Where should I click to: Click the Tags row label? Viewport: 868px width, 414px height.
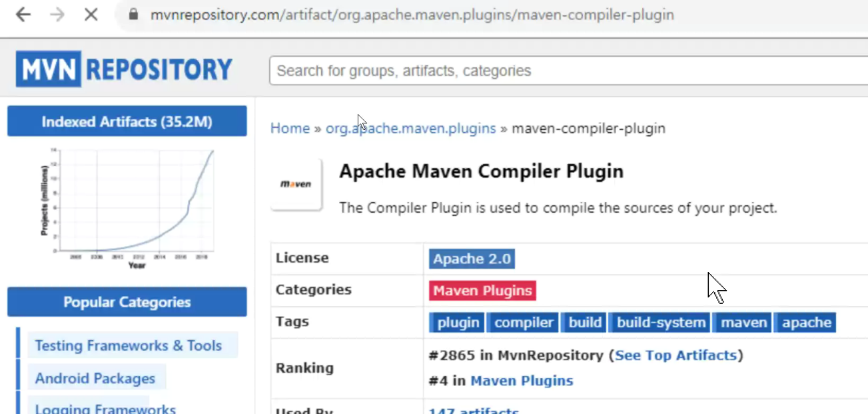click(292, 321)
